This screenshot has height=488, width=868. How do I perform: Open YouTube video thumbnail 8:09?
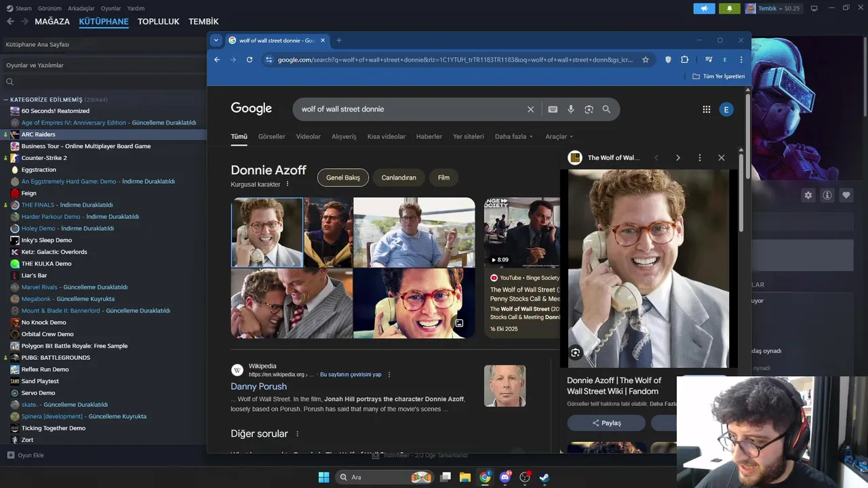click(521, 232)
